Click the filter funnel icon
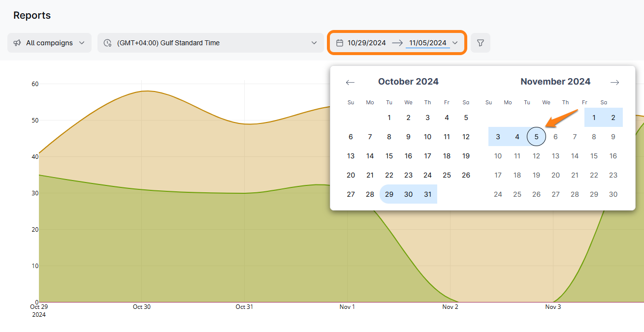The image size is (644, 332). tap(481, 43)
